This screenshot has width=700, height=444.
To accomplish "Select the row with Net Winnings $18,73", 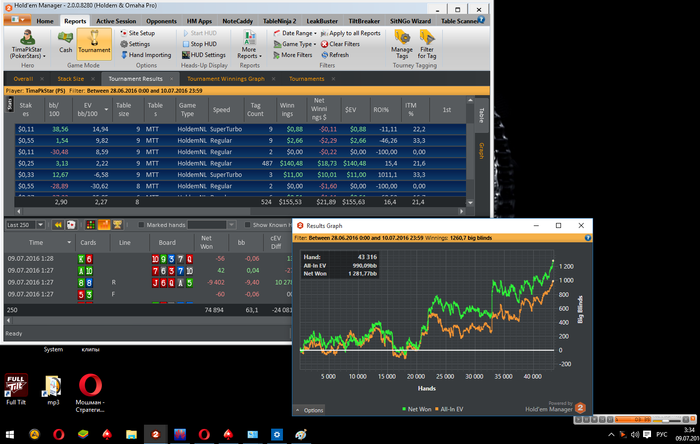I will [241, 163].
